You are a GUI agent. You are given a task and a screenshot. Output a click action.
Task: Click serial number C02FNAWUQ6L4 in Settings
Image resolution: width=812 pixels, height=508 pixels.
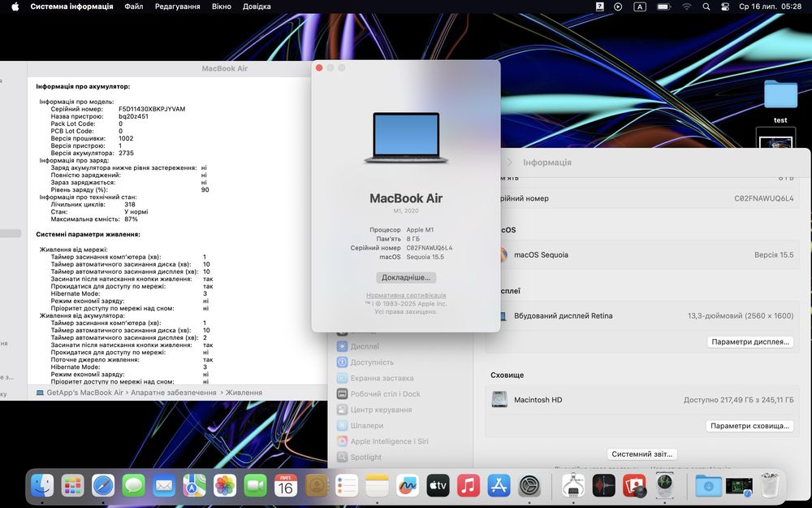[x=764, y=198]
